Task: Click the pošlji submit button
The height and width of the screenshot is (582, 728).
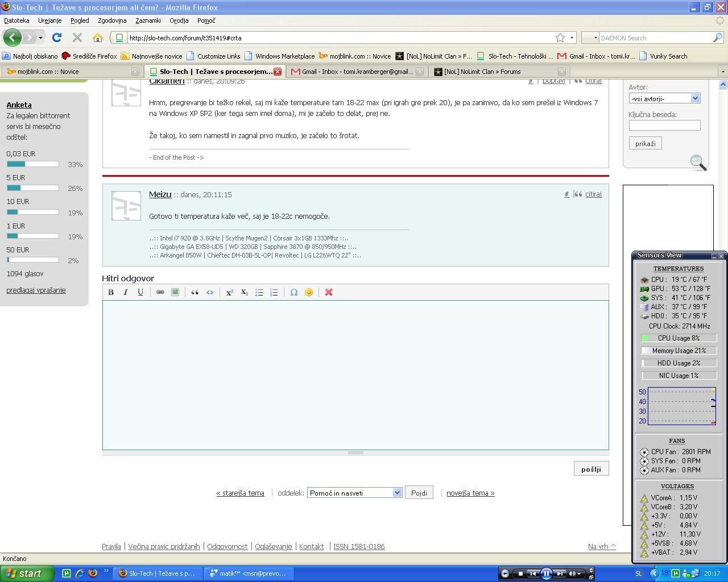Action: click(591, 469)
